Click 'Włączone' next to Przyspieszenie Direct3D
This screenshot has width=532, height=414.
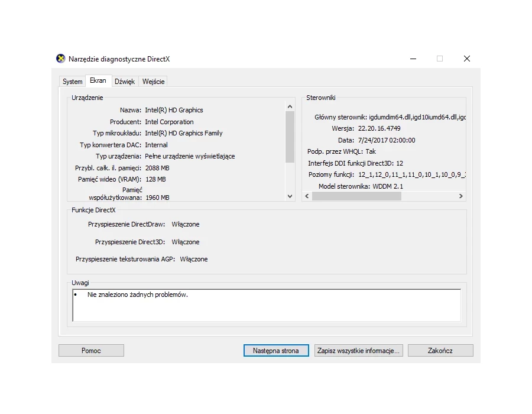pyautogui.click(x=185, y=242)
